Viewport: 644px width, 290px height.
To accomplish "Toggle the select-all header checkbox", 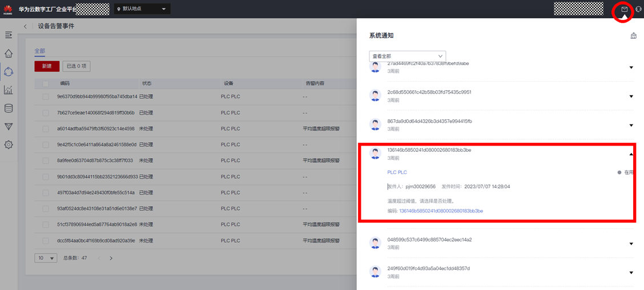I will tap(46, 83).
